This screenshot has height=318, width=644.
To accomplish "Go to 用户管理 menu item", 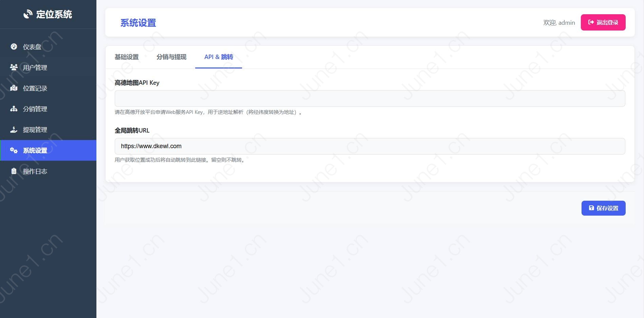I will [x=48, y=67].
